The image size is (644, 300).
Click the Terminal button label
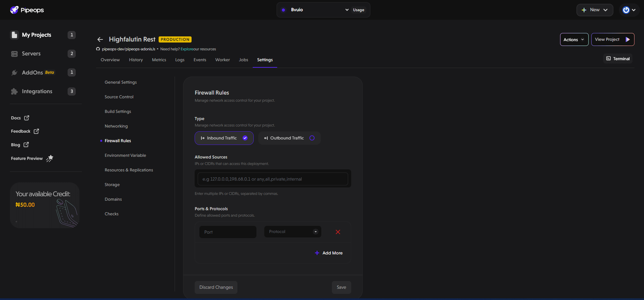622,59
